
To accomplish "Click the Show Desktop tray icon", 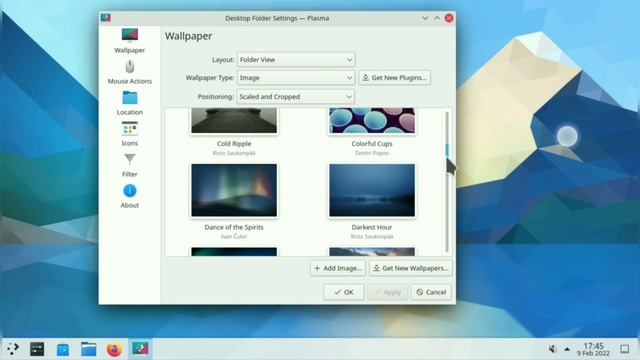I will pyautogui.click(x=625, y=349).
